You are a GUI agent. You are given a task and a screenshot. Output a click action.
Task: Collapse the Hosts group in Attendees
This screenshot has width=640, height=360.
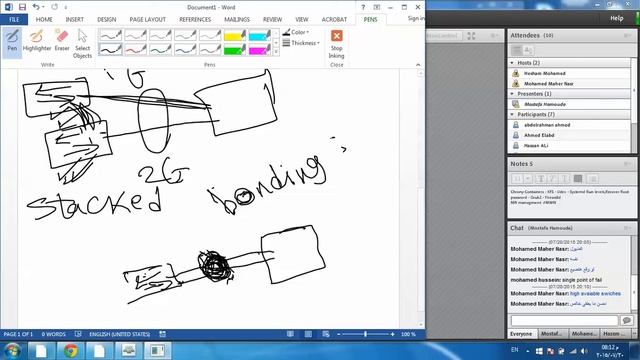(512, 63)
